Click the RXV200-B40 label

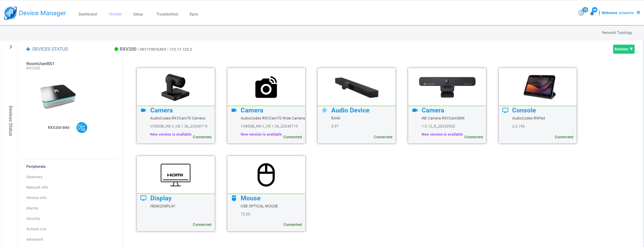pyautogui.click(x=59, y=128)
